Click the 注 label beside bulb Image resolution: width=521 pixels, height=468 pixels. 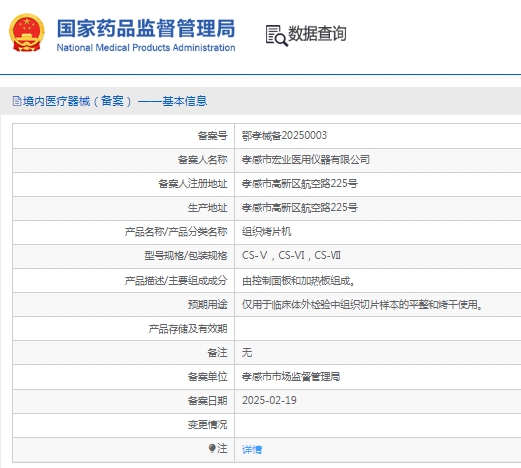(222, 448)
